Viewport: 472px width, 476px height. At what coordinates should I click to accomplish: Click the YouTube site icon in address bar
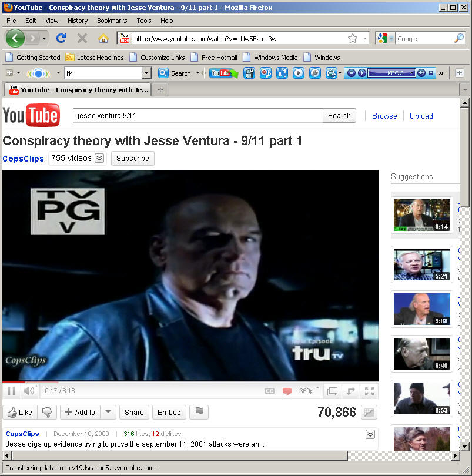click(125, 38)
